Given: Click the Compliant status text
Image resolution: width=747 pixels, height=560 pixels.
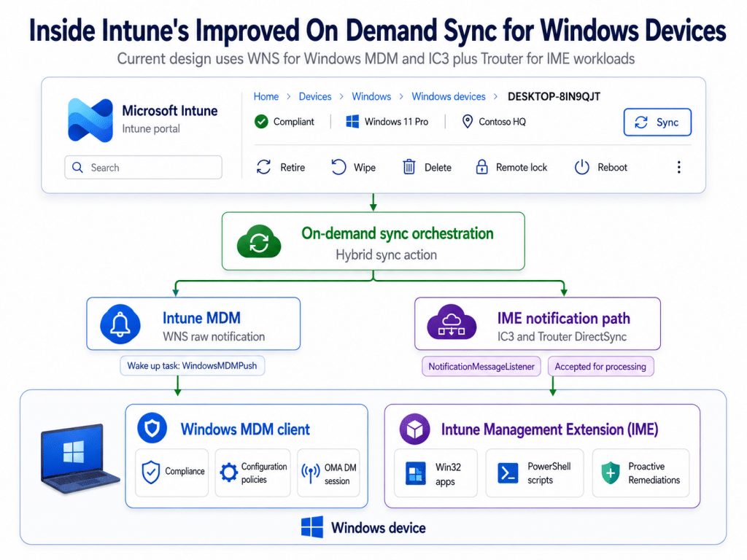Looking at the screenshot, I should click(x=293, y=122).
